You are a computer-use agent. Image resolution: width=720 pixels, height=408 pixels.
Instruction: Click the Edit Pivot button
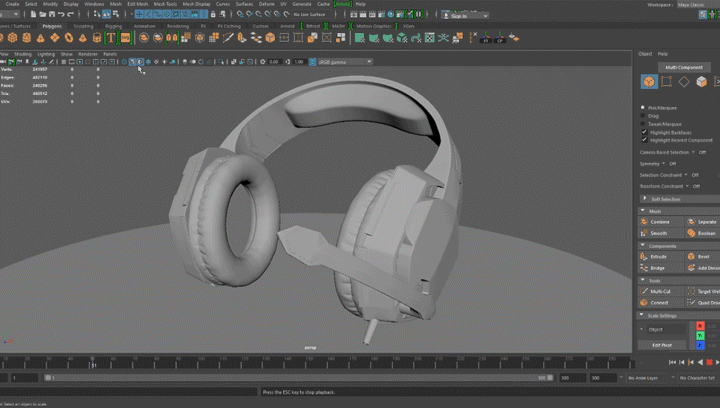(x=662, y=345)
